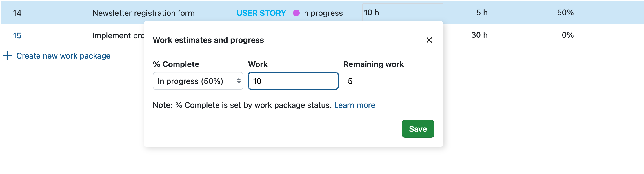Click the 30 h cell in row 15

pyautogui.click(x=479, y=35)
